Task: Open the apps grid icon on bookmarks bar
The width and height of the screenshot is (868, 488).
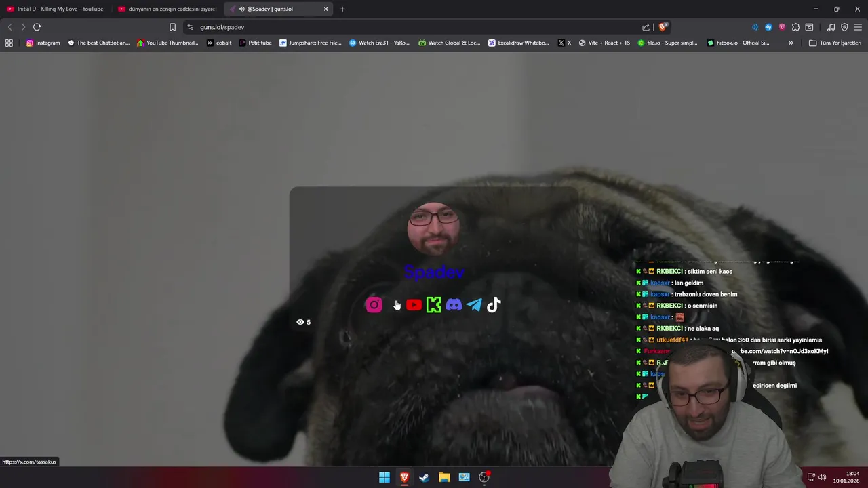Action: pos(9,43)
